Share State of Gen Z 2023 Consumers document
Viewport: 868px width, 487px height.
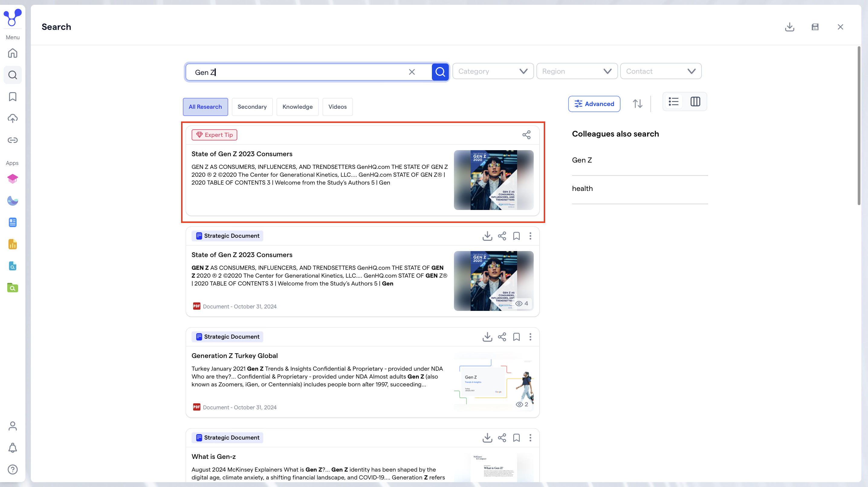(x=502, y=236)
